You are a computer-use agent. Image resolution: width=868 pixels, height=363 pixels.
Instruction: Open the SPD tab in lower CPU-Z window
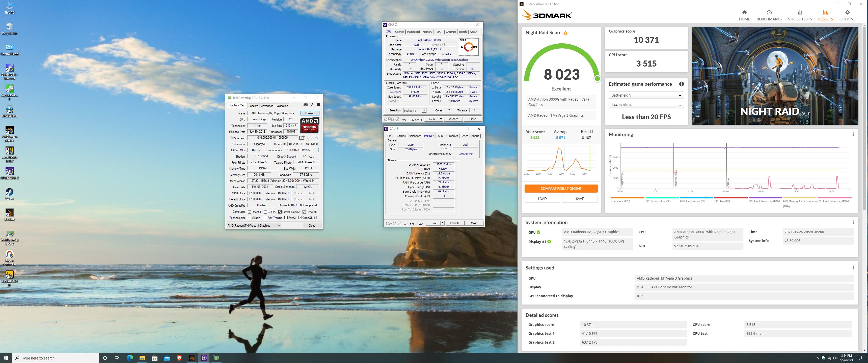[440, 136]
